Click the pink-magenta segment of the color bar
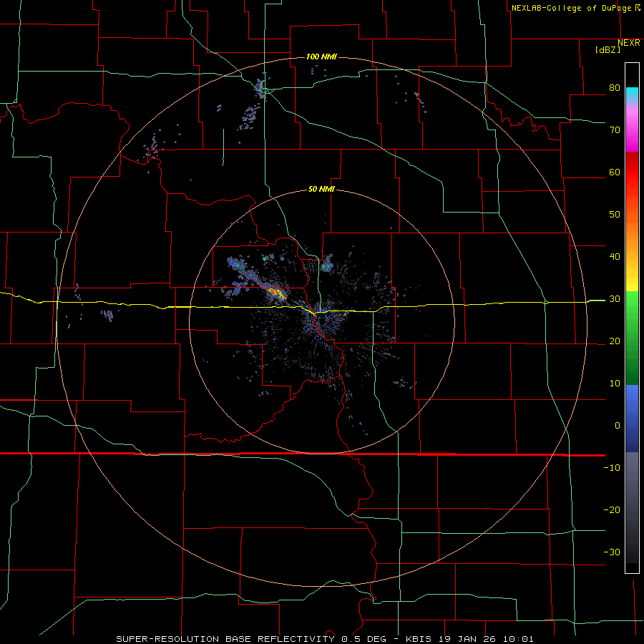The image size is (644, 644). pos(632,132)
